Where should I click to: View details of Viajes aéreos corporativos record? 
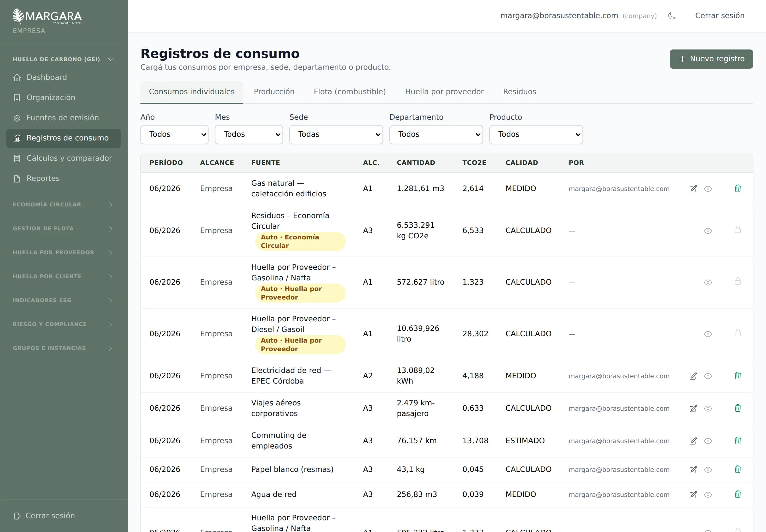[708, 408]
